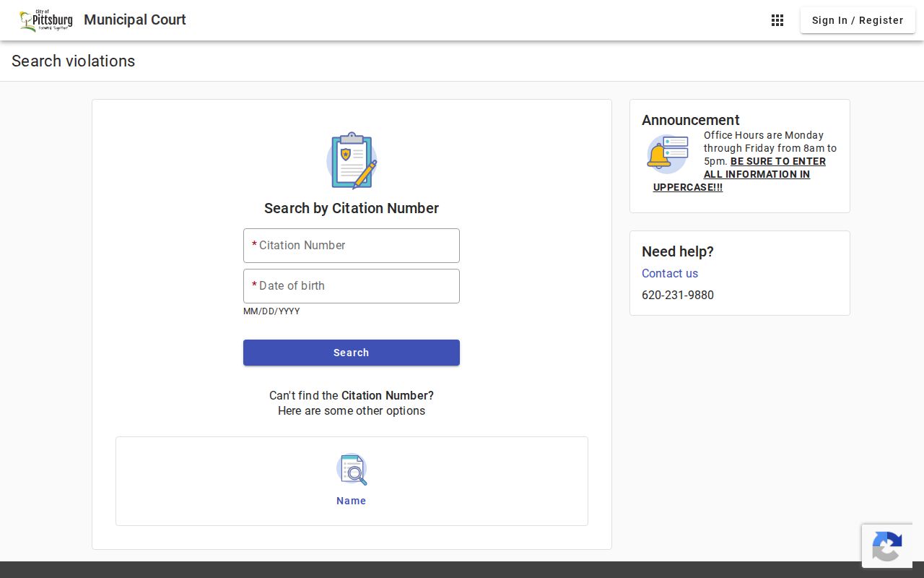Click the phone number 620-231-9880
924x578 pixels.
click(678, 295)
